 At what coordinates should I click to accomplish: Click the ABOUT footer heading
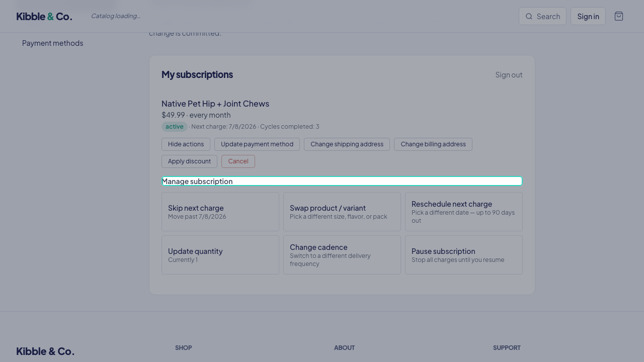(x=345, y=348)
